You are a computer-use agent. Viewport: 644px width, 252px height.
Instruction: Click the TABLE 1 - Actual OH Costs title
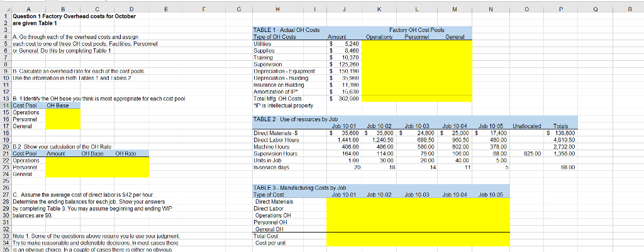[x=287, y=30]
